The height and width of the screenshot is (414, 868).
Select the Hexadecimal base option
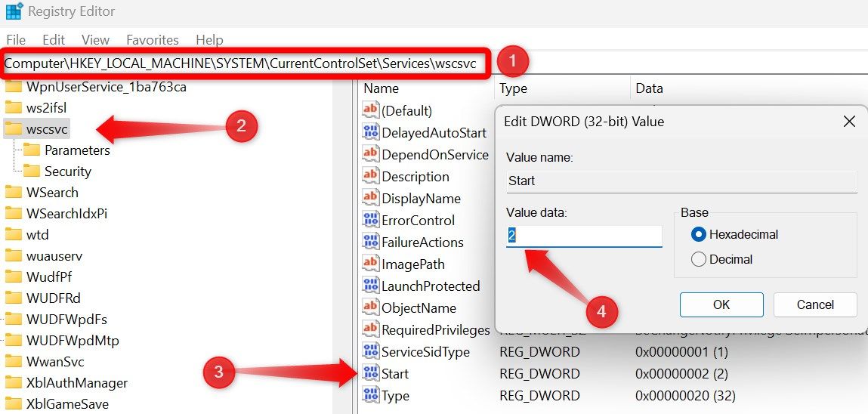click(699, 235)
